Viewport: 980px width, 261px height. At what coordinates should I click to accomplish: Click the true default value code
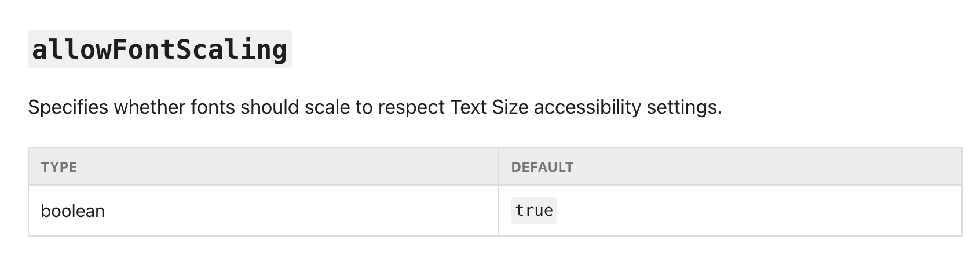534,211
